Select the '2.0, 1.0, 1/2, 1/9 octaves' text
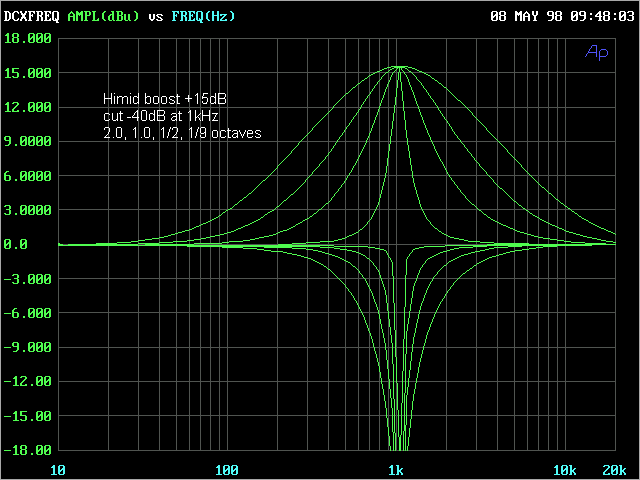 (183, 132)
